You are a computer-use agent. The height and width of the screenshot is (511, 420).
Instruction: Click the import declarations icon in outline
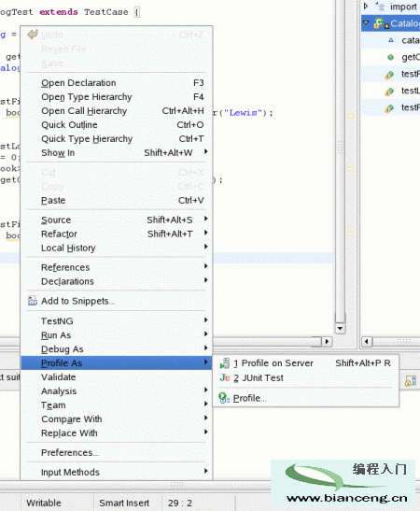tap(380, 6)
